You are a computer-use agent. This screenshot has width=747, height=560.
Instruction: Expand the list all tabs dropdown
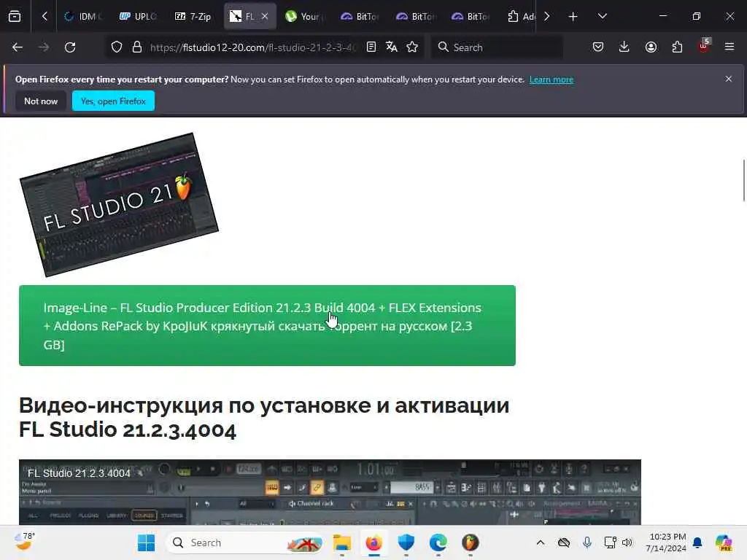603,16
